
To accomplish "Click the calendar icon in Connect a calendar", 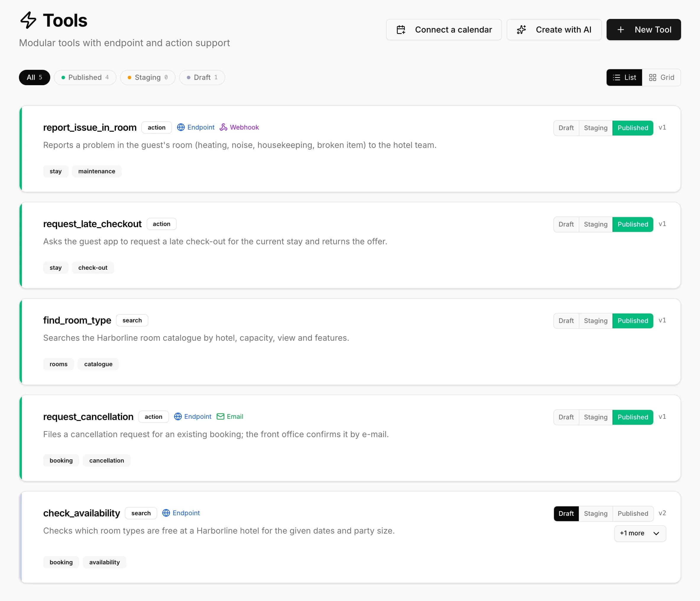I will (x=401, y=30).
